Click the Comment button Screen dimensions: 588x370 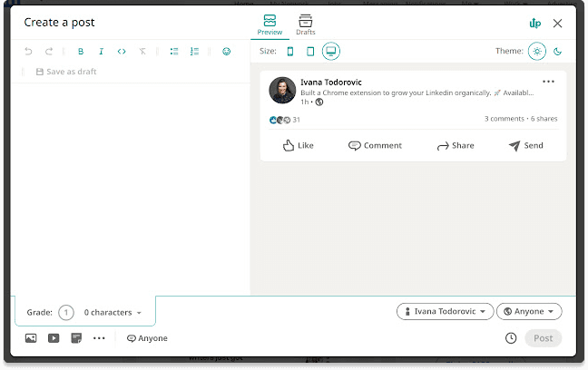point(375,145)
